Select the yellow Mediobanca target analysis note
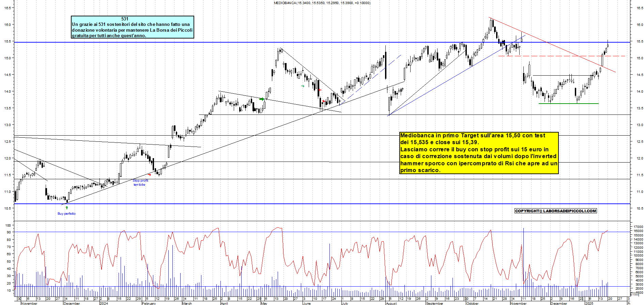644x305 pixels. pyautogui.click(x=479, y=153)
